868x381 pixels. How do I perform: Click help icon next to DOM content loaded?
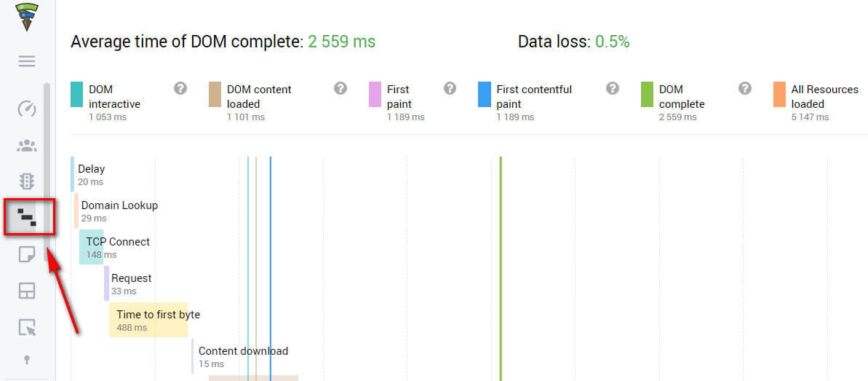(341, 88)
